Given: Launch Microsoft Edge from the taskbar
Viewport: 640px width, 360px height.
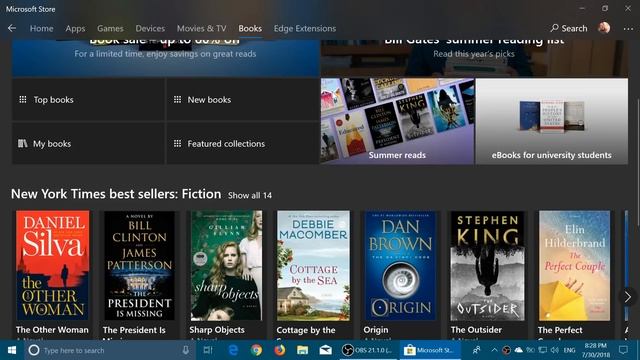Looking at the screenshot, I should click(233, 350).
